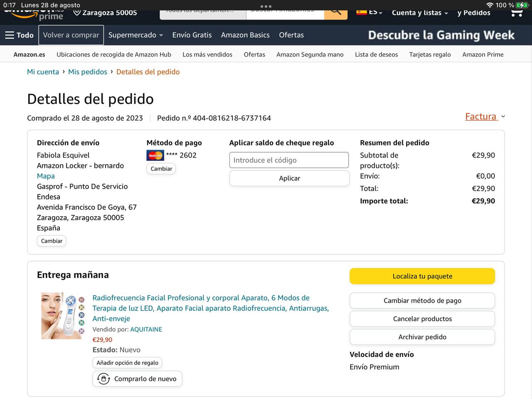The image size is (532, 399).
Task: Open the Todo hamburger menu
Action: tap(19, 35)
